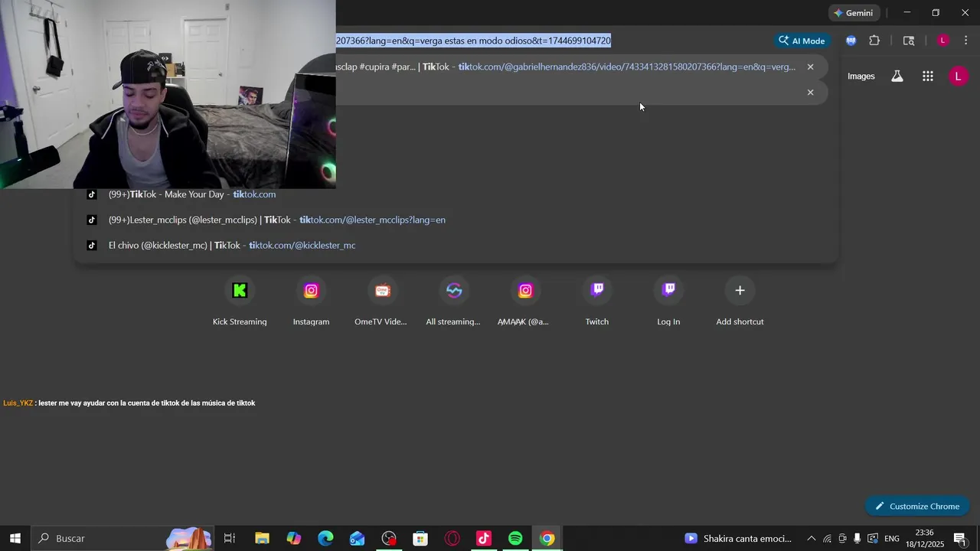Open the camera tray icon

pyautogui.click(x=842, y=539)
